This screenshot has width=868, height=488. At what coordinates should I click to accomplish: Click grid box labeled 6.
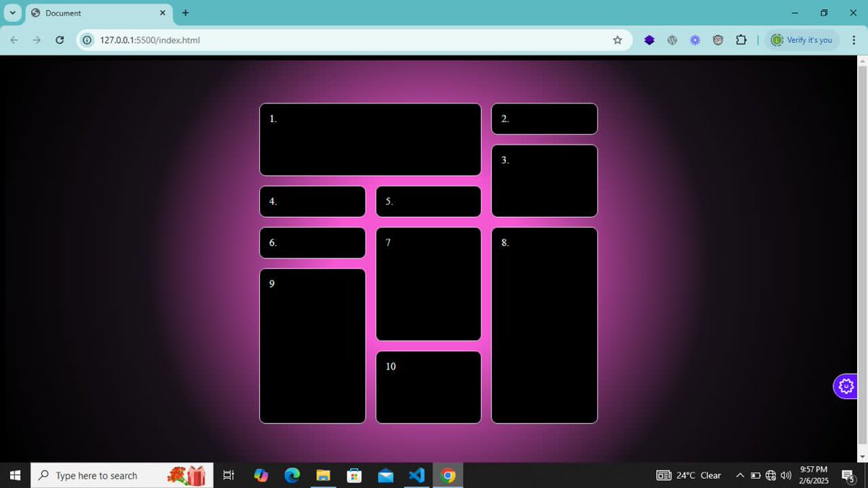coord(312,243)
